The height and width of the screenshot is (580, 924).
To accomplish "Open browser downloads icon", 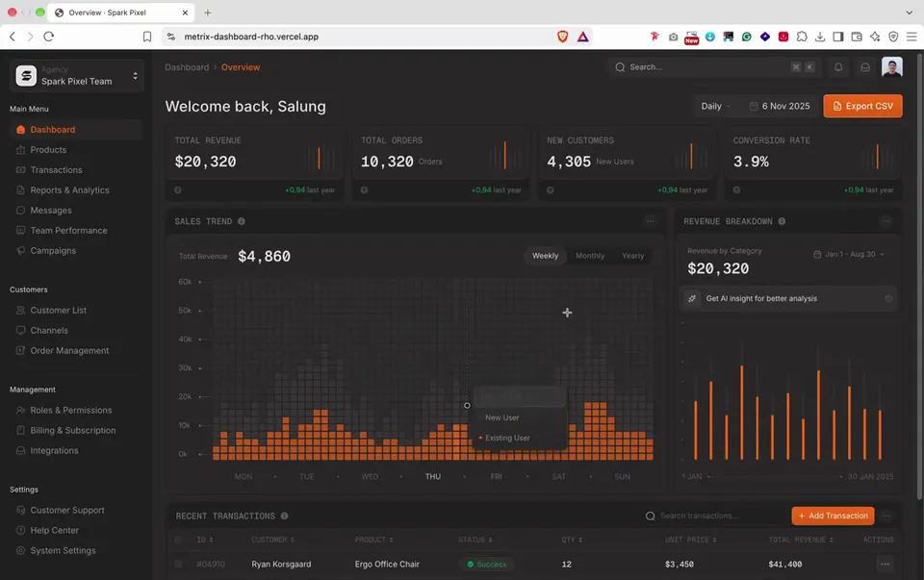I will [820, 37].
